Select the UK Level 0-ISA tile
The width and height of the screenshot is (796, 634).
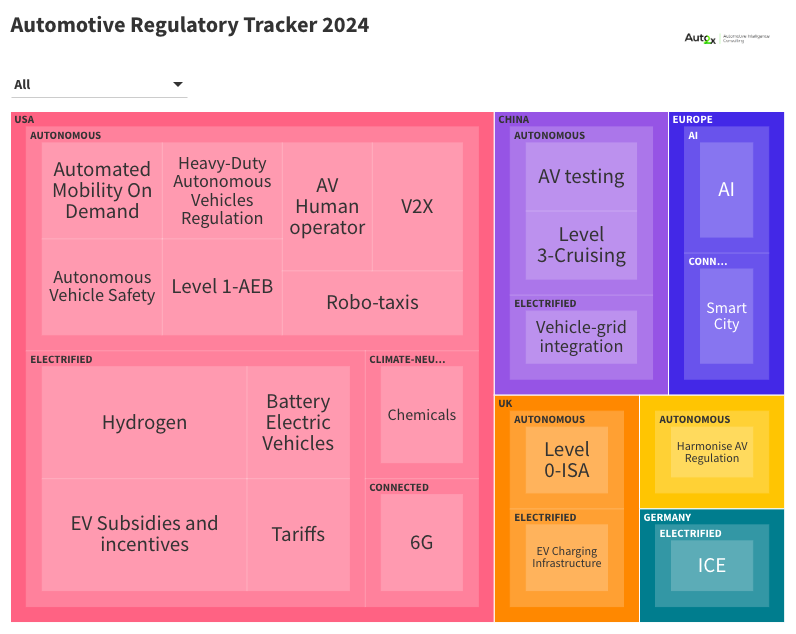point(566,460)
